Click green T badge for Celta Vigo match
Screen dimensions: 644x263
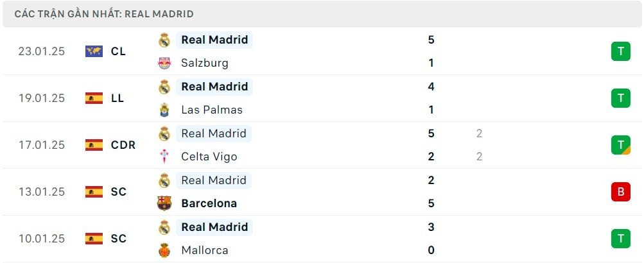click(620, 145)
